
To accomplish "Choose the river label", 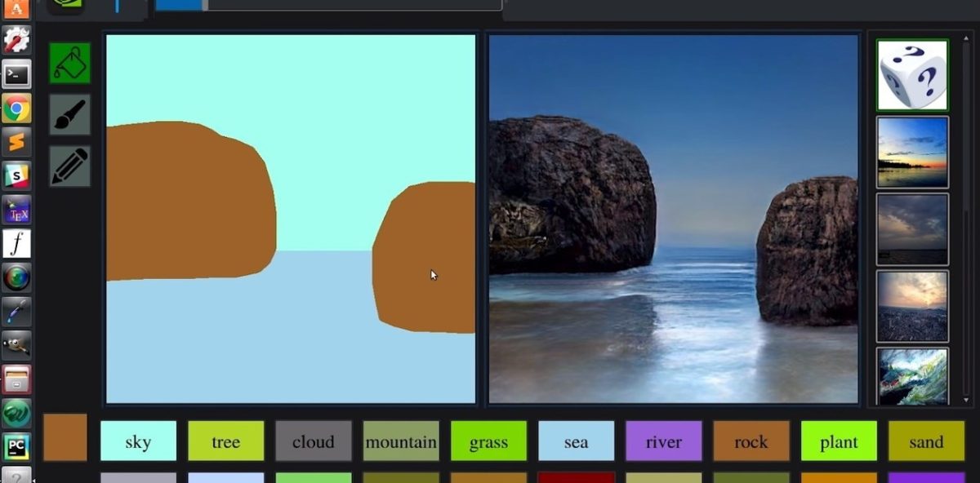I will (663, 441).
